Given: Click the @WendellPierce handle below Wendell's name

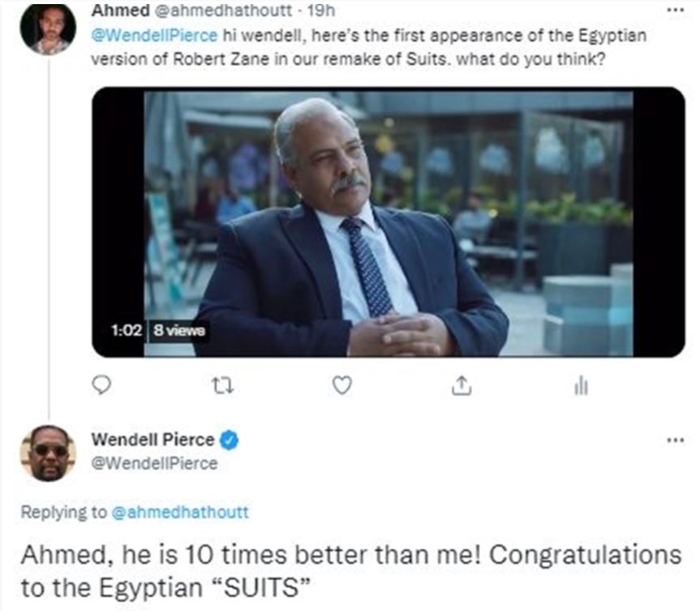Looking at the screenshot, I should tap(154, 463).
